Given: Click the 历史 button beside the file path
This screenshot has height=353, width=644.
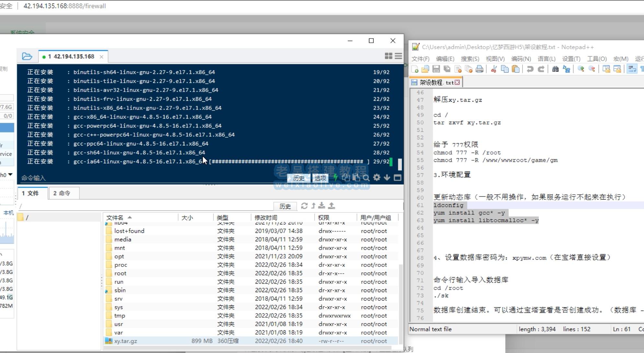Looking at the screenshot, I should (x=285, y=206).
